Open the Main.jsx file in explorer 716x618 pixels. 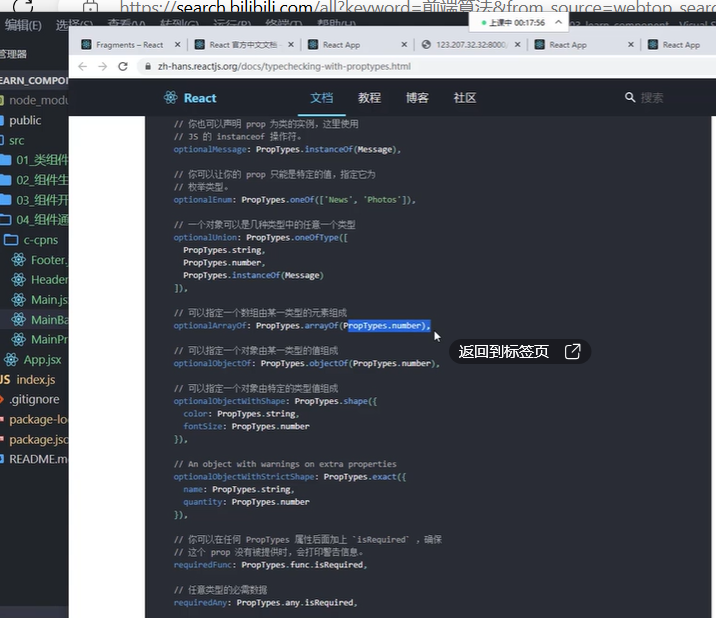[34, 300]
